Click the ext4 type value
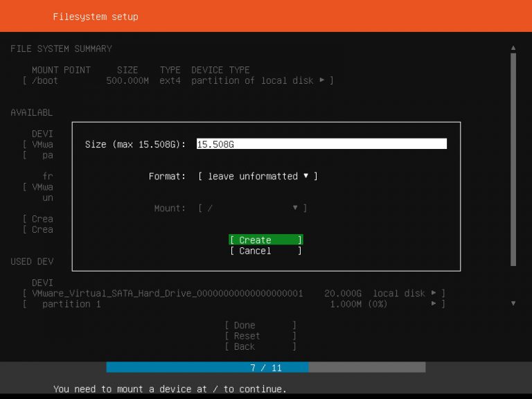This screenshot has height=399, width=532. [170, 81]
